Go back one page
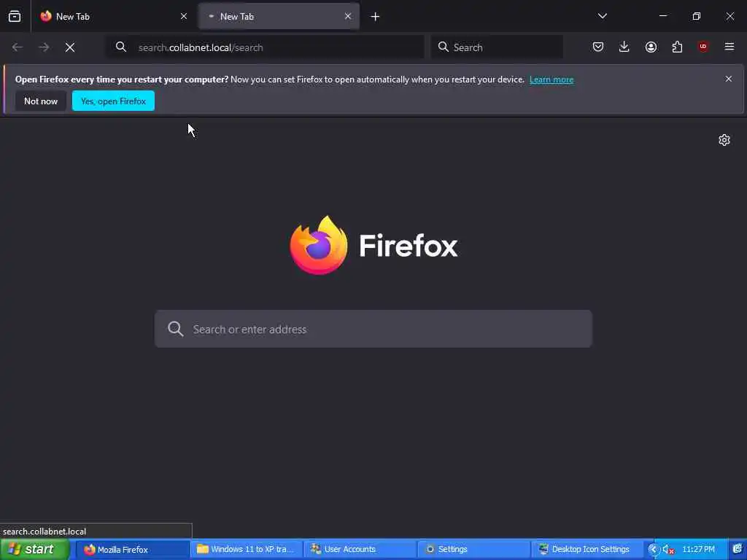The width and height of the screenshot is (747, 560). 18,47
